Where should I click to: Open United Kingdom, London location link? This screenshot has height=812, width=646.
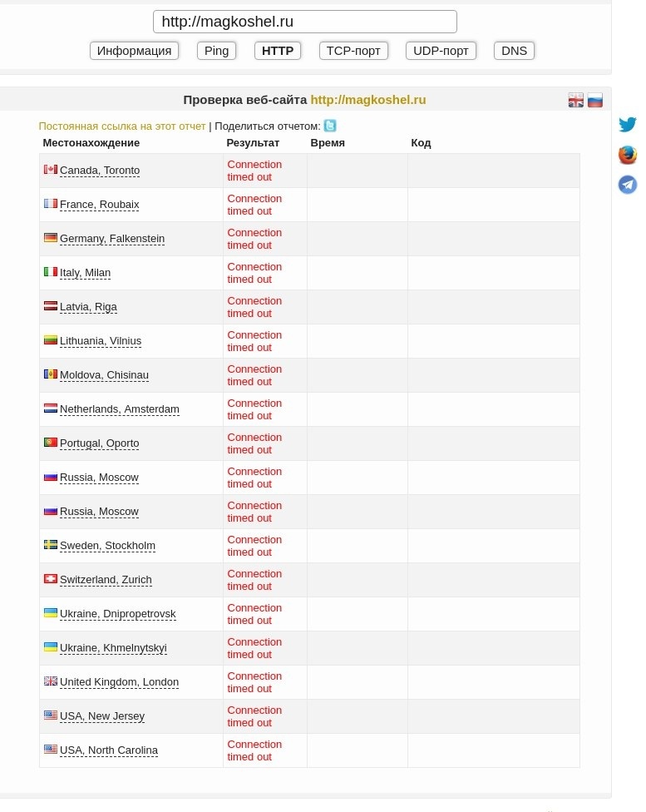119,682
